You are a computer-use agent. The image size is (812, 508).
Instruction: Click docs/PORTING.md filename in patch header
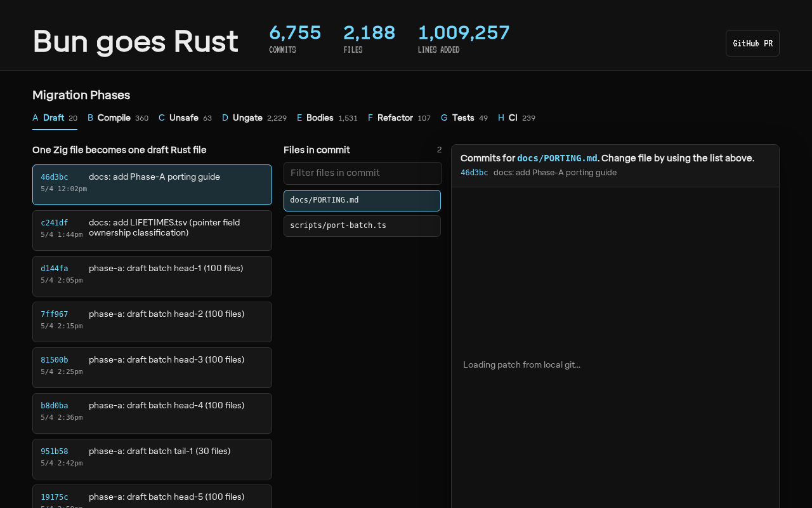[x=557, y=158]
